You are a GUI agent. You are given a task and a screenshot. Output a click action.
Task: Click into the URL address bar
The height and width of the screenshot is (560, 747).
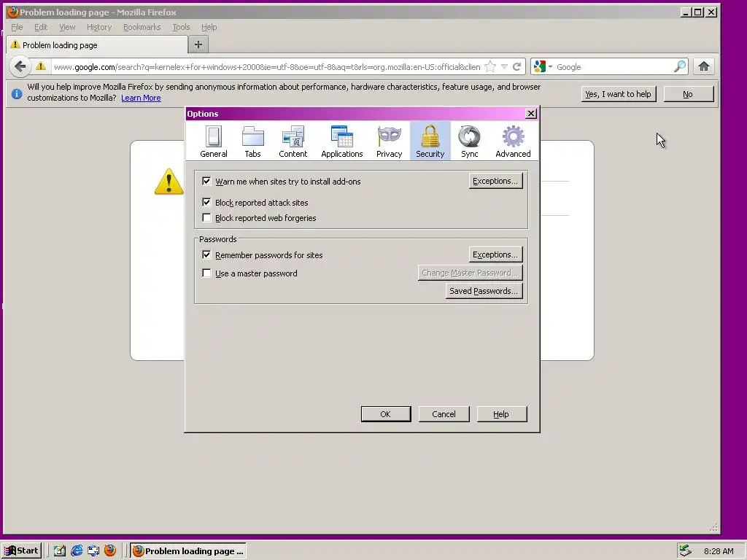pos(267,66)
